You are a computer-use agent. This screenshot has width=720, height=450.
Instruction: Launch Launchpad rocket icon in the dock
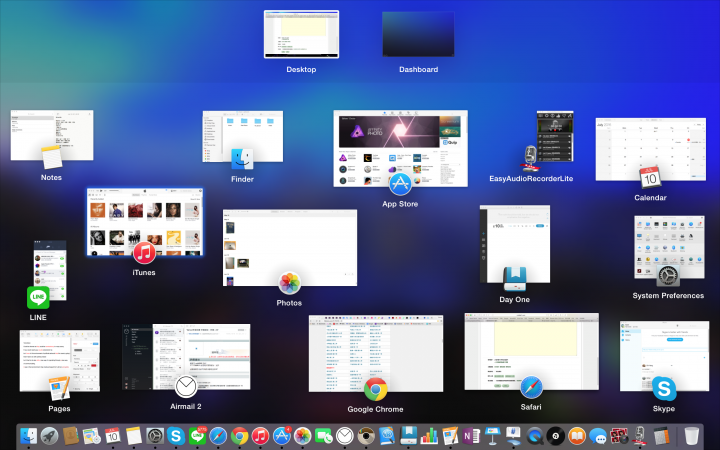point(50,436)
